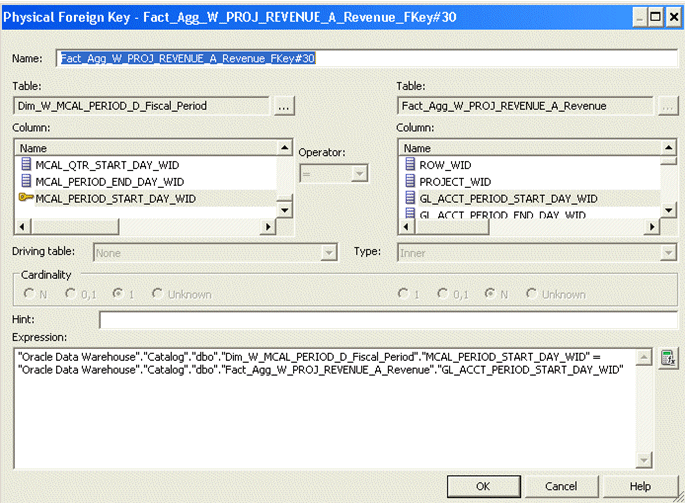685x503 pixels.
Task: Click left column list scroll-down arrow
Action: [285, 210]
